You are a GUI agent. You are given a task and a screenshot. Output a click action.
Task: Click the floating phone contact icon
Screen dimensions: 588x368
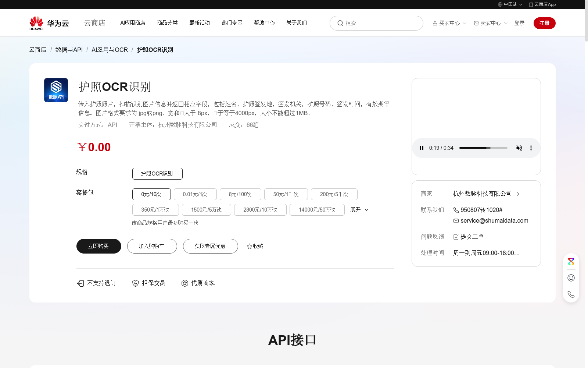click(571, 294)
